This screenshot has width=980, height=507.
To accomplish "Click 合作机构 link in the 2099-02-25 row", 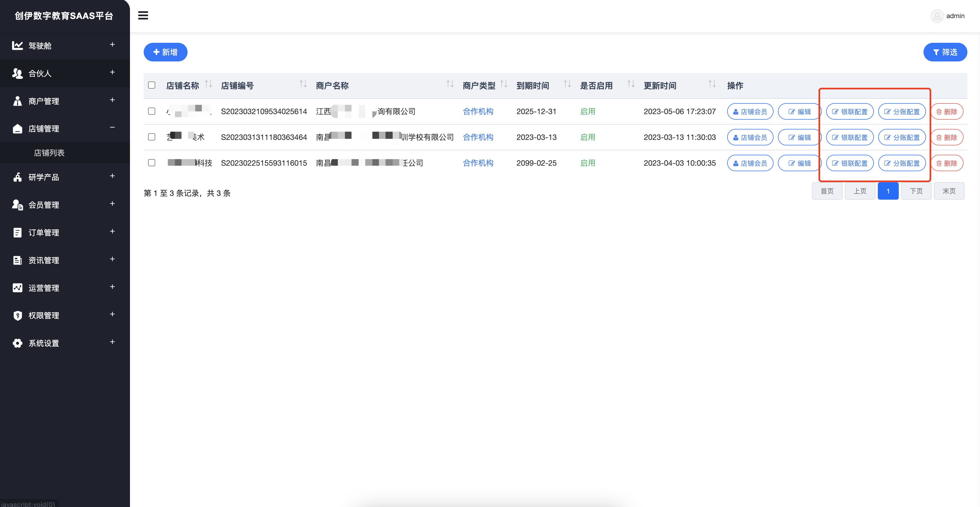I will [478, 163].
